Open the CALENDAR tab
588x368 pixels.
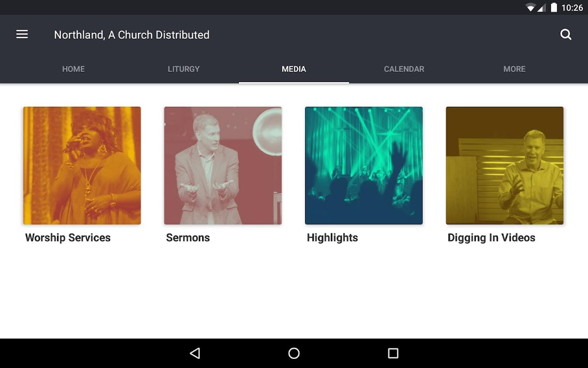pos(404,69)
